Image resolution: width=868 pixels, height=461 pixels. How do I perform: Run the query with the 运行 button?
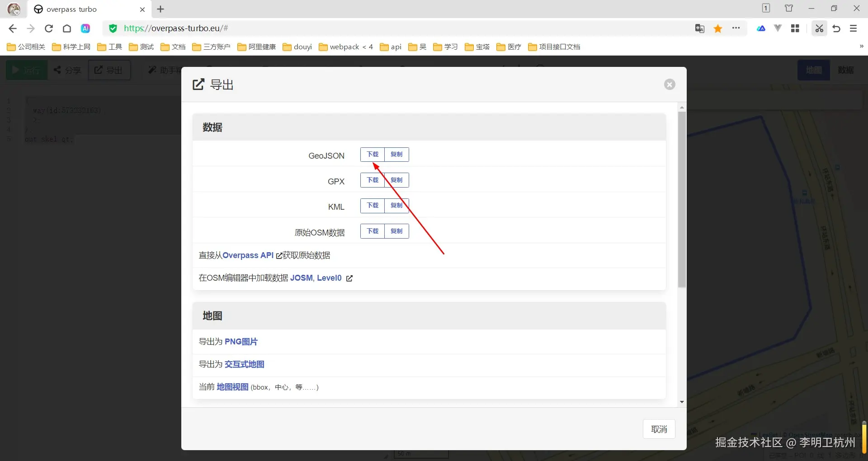(27, 70)
